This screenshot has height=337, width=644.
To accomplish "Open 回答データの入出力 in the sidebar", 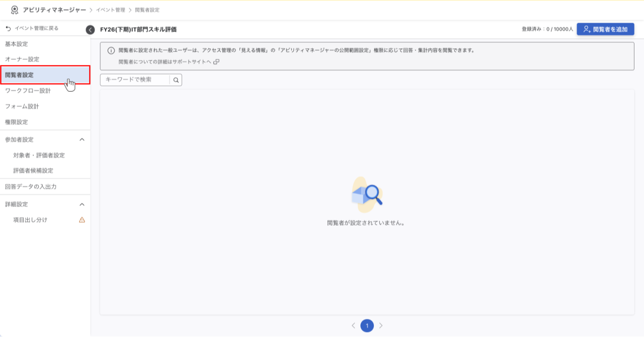I will coord(45,186).
